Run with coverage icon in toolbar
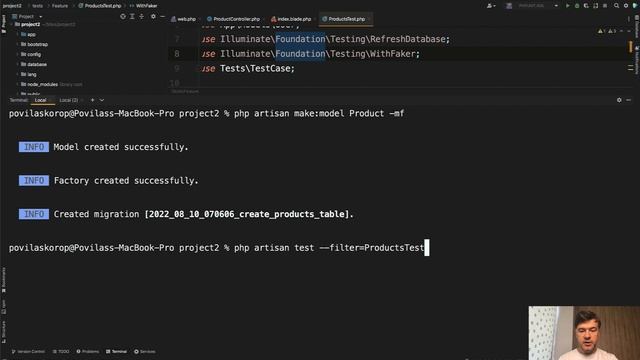Image resolution: width=640 pixels, height=360 pixels. (586, 6)
